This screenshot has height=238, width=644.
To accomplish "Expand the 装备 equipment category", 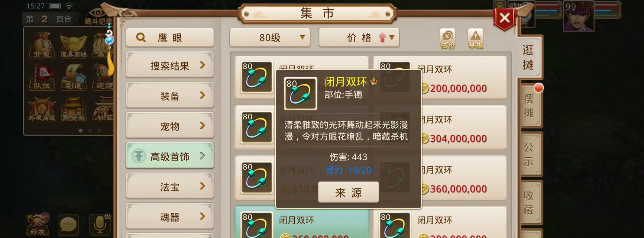I will point(170,96).
